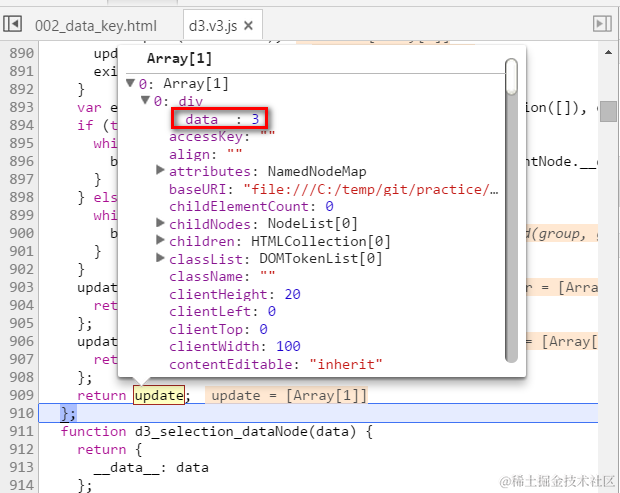The image size is (620, 493).
Task: Click line number 903 in gutter
Action: pyautogui.click(x=22, y=287)
